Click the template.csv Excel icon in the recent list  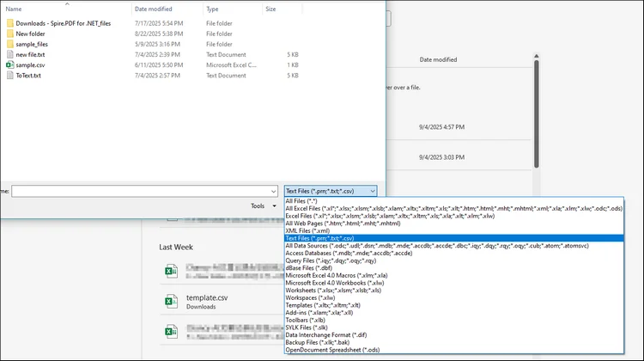tap(171, 302)
